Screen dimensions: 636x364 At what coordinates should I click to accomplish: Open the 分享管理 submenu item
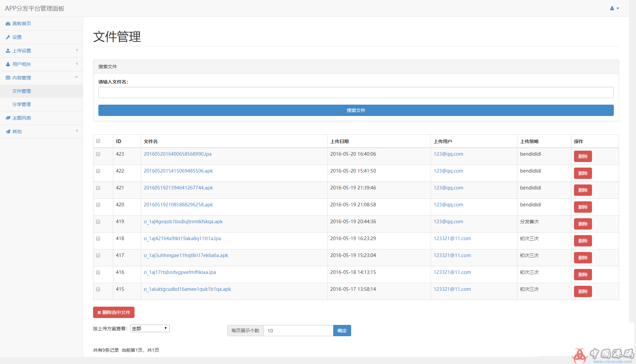point(22,104)
